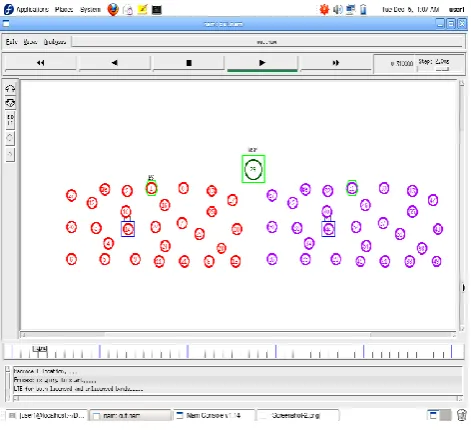Viewport: 471px width, 430px height.
Task: Click the battery status tray icon
Action: (363, 9)
